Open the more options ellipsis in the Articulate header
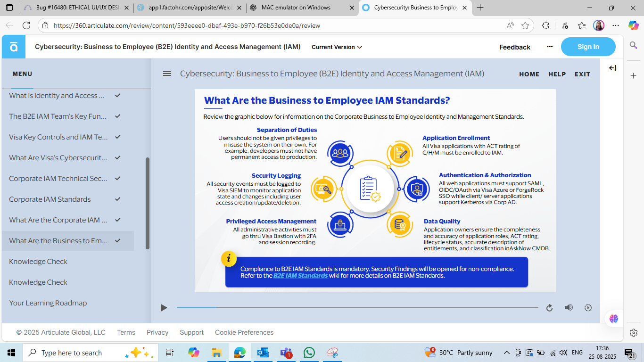 550,47
